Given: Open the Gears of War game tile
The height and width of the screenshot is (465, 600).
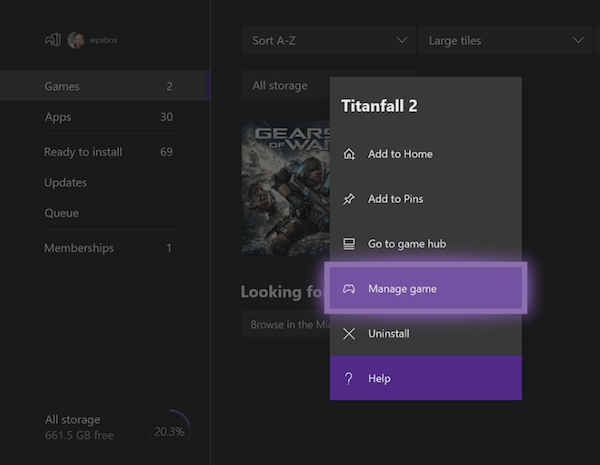Looking at the screenshot, I should pos(286,188).
